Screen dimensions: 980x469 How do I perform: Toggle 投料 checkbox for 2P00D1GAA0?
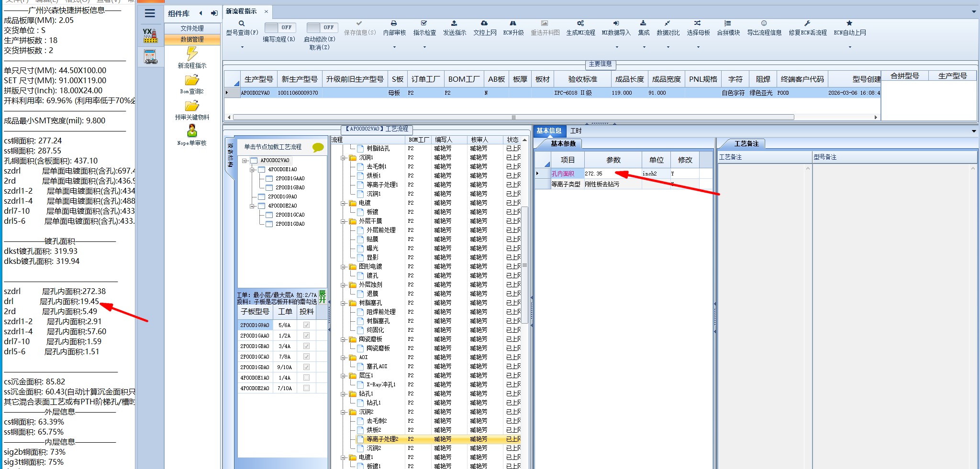point(306,336)
